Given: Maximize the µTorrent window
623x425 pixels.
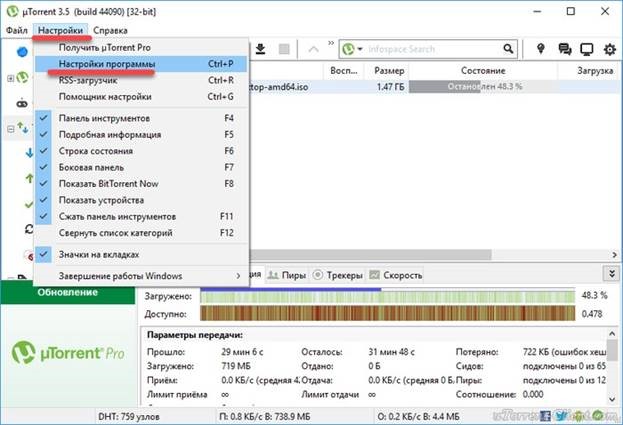Looking at the screenshot, I should coord(571,11).
